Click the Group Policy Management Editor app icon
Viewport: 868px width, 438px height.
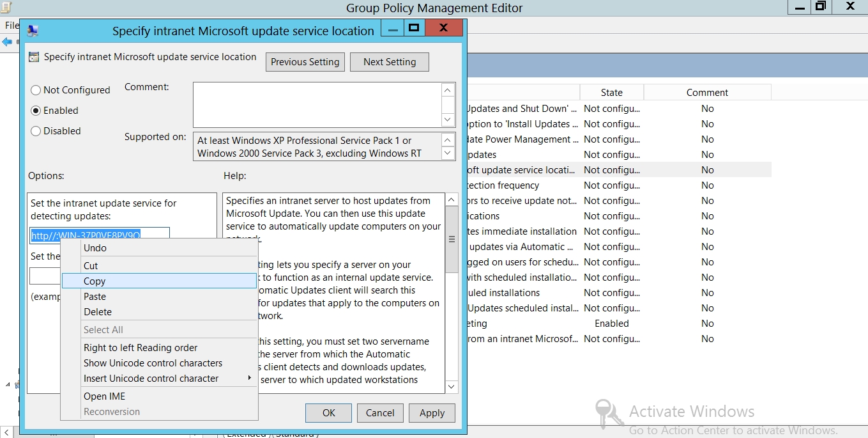(x=6, y=8)
